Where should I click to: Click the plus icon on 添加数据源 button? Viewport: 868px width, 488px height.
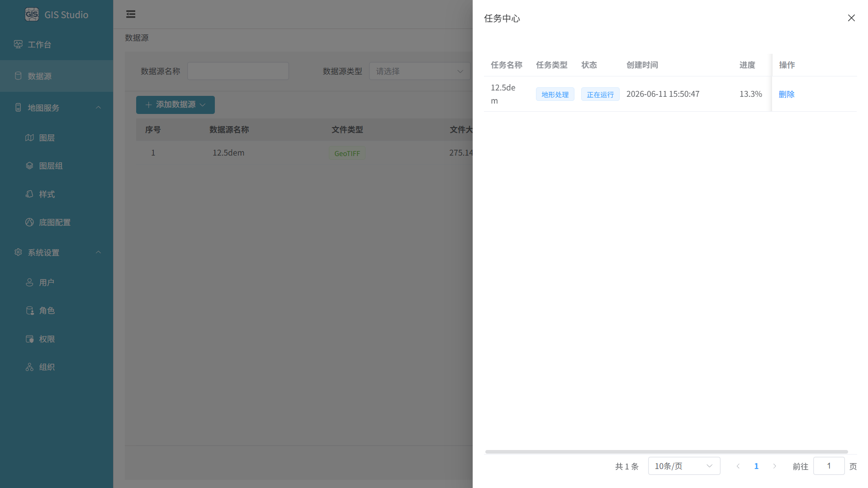[x=148, y=104]
